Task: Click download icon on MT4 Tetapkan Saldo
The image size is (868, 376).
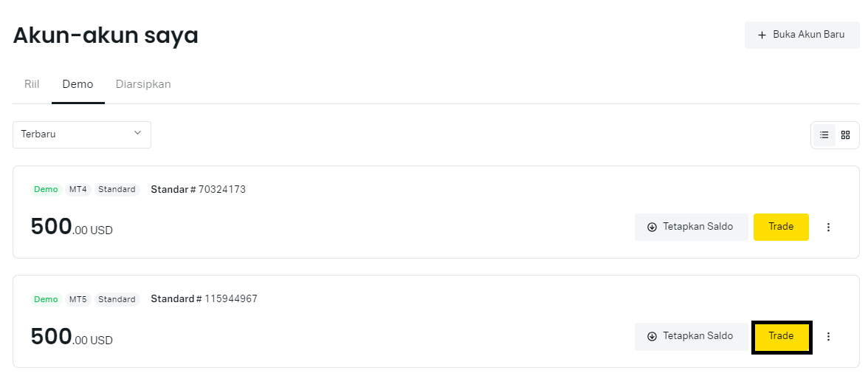Action: click(x=652, y=228)
